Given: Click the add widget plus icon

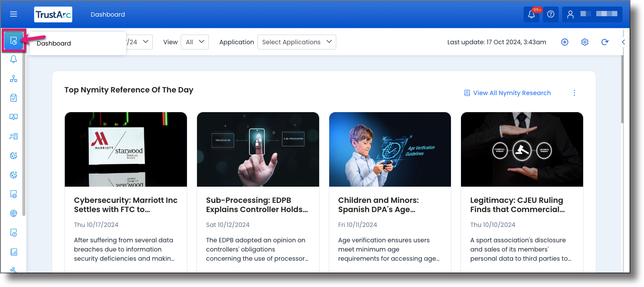Looking at the screenshot, I should tap(565, 42).
